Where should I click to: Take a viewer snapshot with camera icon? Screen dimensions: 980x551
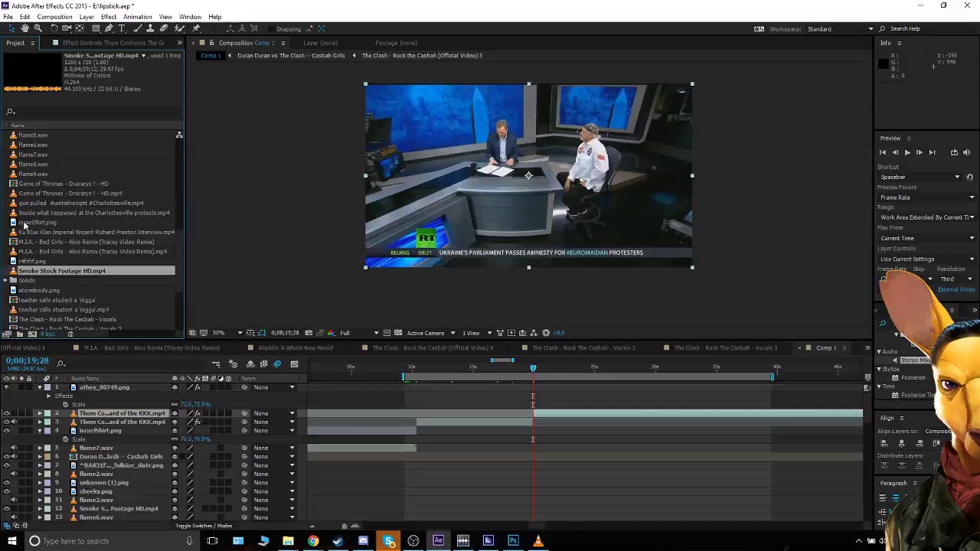(x=309, y=333)
